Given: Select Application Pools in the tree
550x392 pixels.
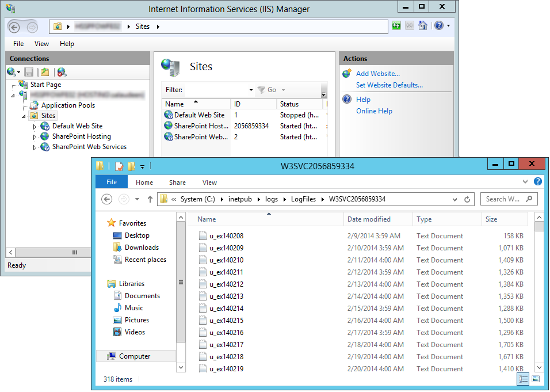Looking at the screenshot, I should click(68, 105).
